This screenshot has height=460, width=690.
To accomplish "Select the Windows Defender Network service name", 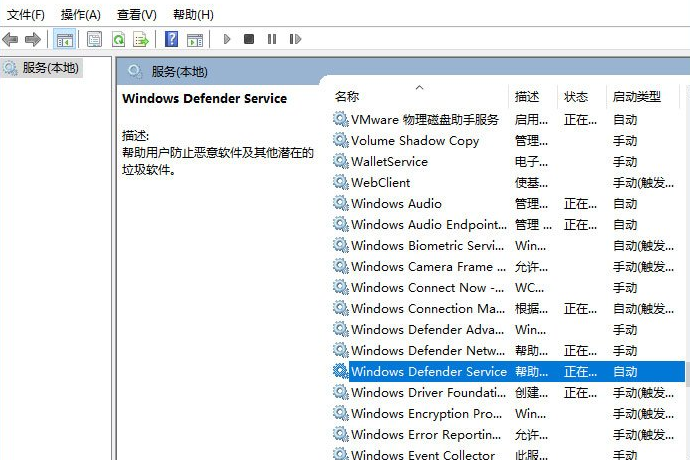I will tap(428, 350).
